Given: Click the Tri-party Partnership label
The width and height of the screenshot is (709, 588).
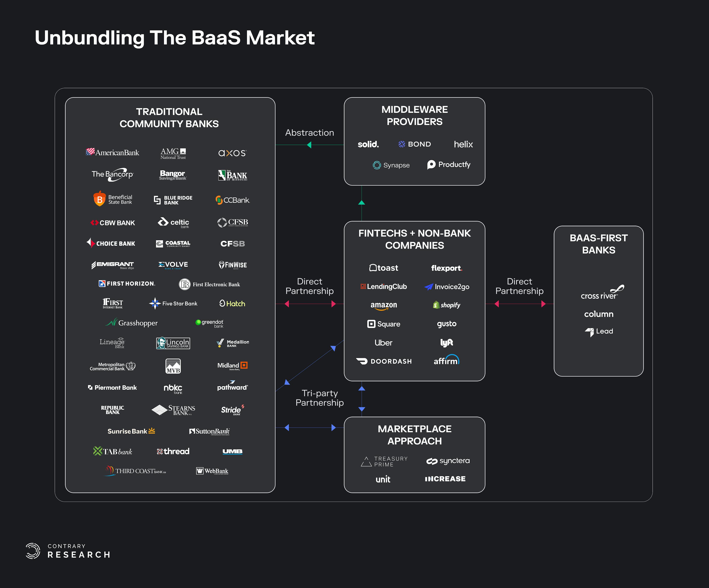Looking at the screenshot, I should coord(319,398).
